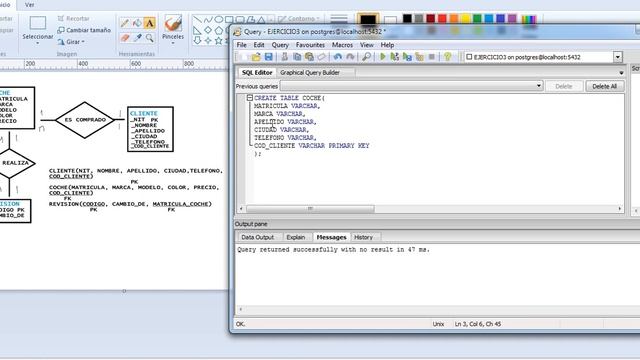
Task: Choose the oval shape in Paint shapes gallery
Action: (x=219, y=20)
